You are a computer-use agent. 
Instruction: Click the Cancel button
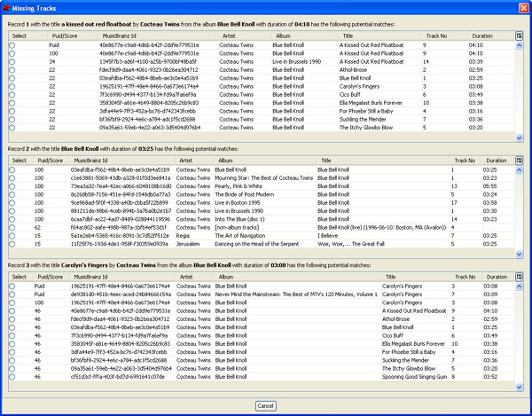266,406
